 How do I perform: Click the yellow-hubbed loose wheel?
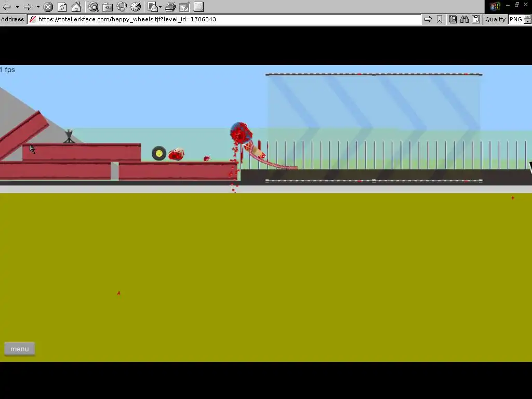pos(159,153)
